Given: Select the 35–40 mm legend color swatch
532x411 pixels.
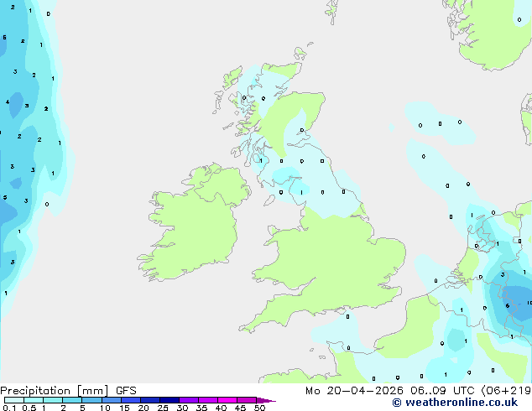Looking at the screenshot, I should [x=208, y=400].
